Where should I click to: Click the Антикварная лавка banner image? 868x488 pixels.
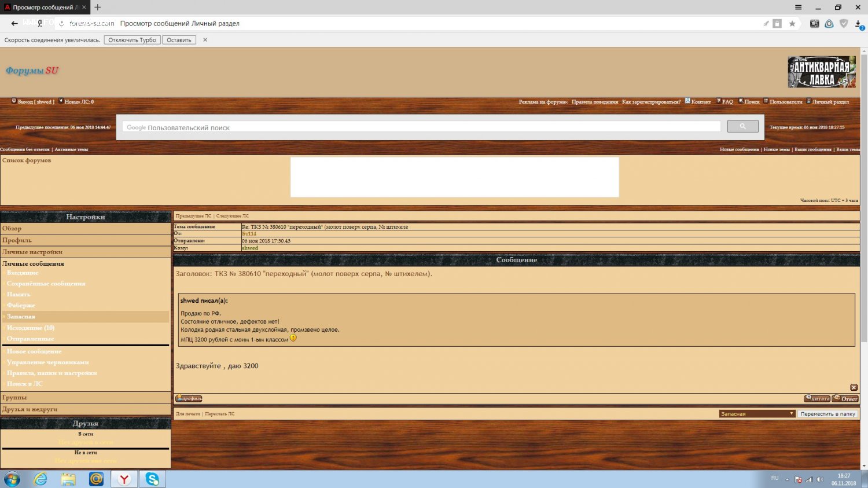point(821,72)
